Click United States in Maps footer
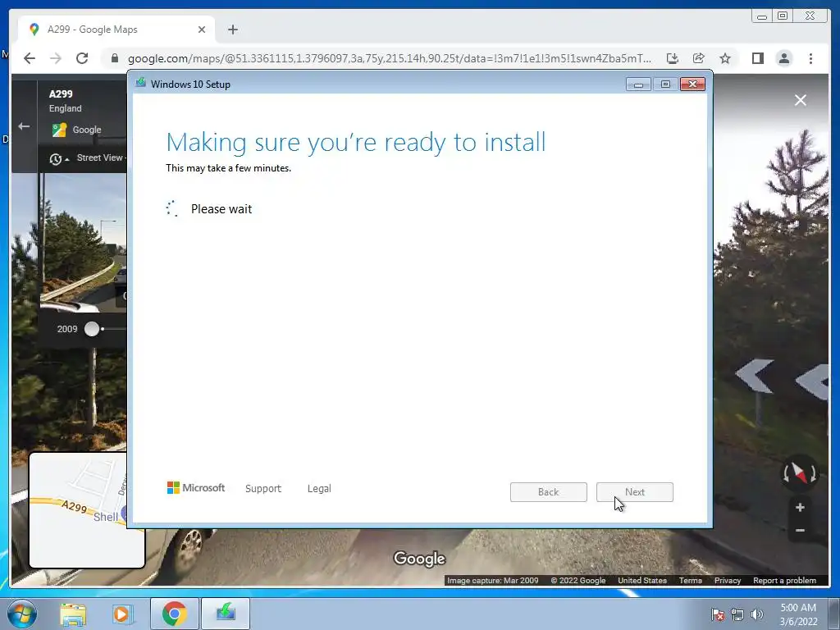 [641, 580]
